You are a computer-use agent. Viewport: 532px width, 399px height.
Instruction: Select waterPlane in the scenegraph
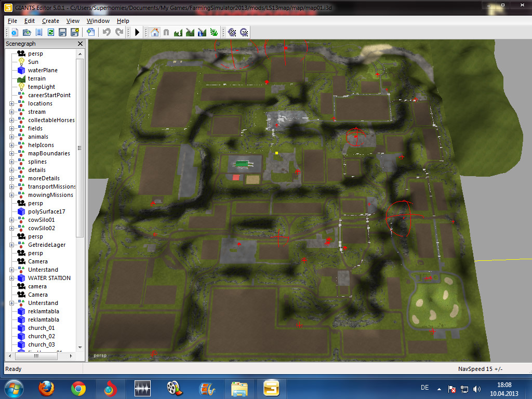(x=43, y=70)
